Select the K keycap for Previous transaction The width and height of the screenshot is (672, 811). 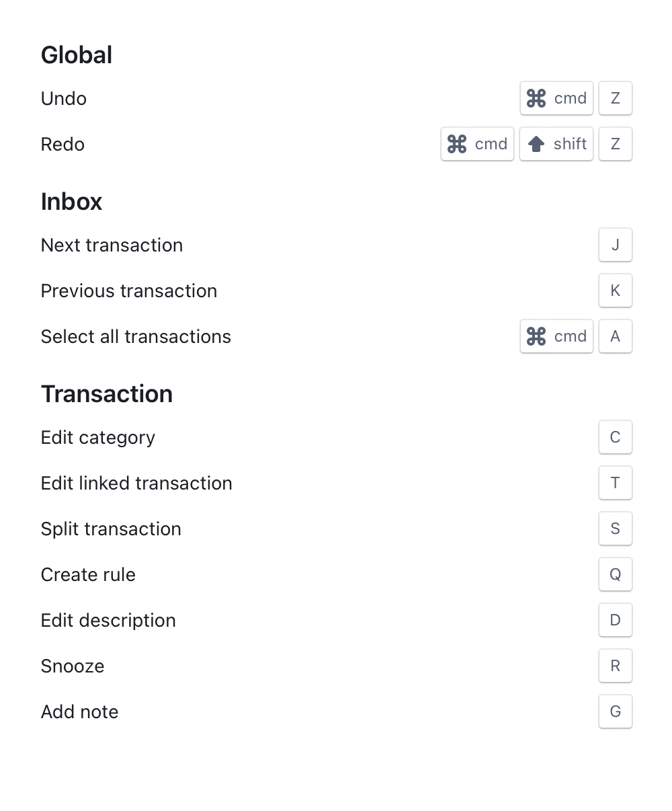(x=615, y=291)
